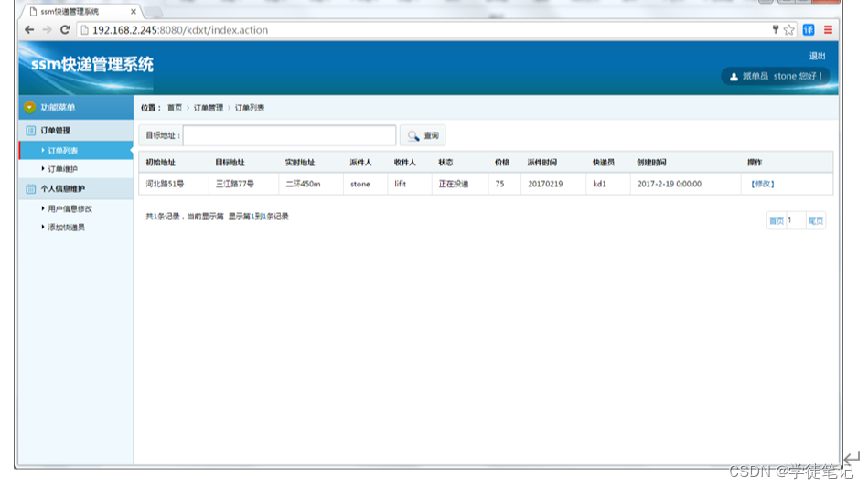Click the 价格 column header
The image size is (868, 488).
click(x=502, y=162)
